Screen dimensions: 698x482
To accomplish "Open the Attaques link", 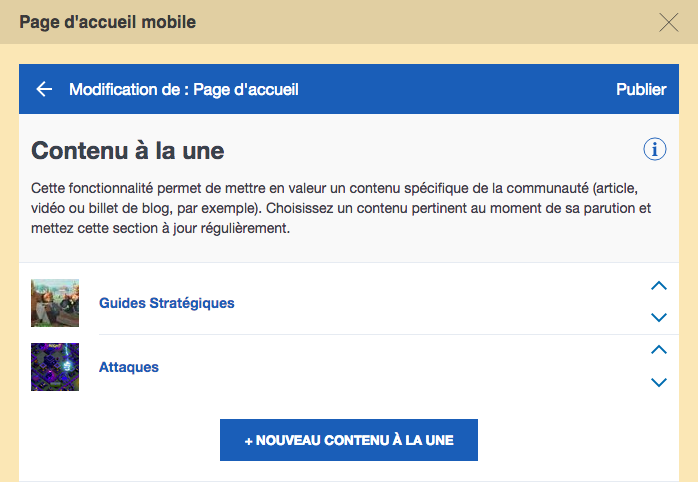I will [x=129, y=367].
